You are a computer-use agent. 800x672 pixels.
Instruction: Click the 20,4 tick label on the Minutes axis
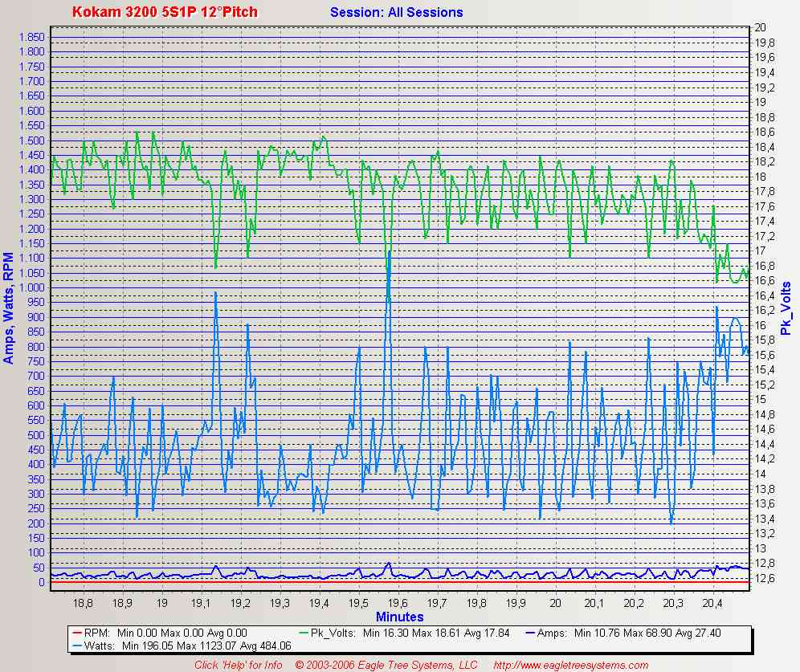pos(713,602)
